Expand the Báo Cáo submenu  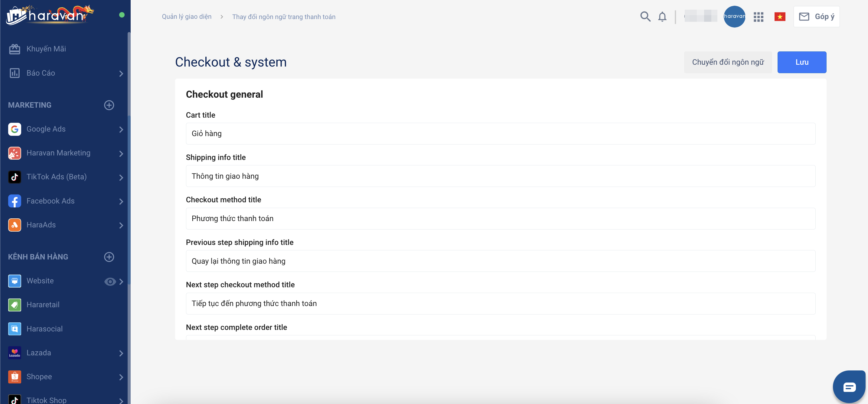(x=121, y=73)
